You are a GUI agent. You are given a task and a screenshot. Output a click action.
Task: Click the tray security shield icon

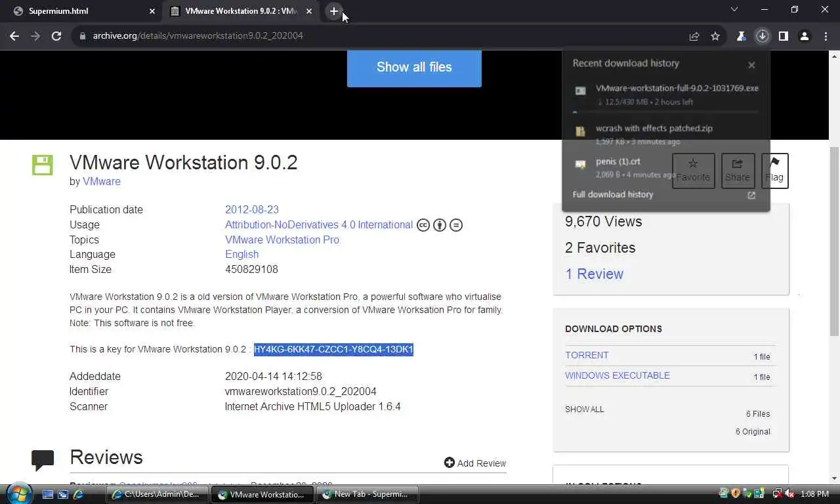(x=736, y=494)
